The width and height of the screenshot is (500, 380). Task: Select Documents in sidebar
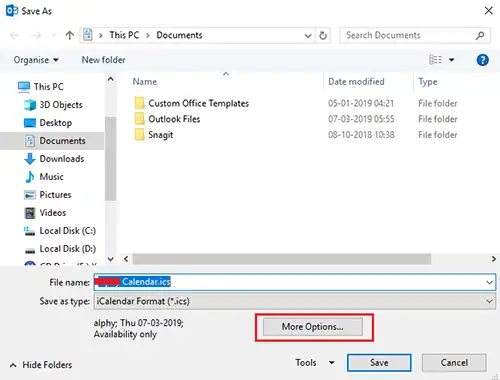[x=62, y=141]
